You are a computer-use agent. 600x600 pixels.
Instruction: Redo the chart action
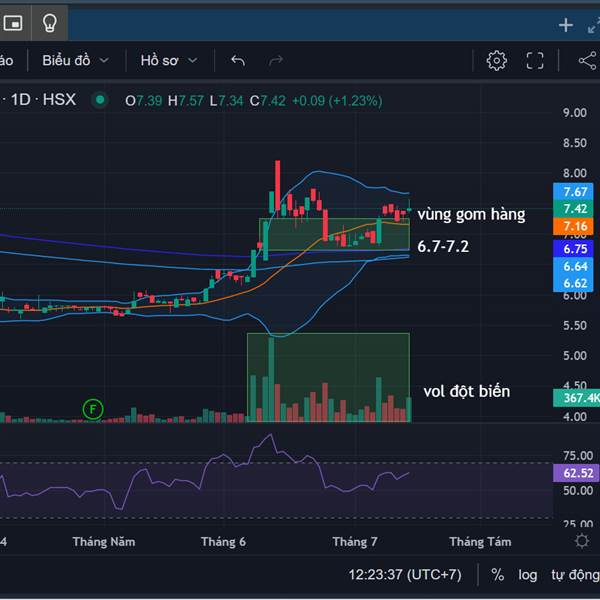[276, 60]
